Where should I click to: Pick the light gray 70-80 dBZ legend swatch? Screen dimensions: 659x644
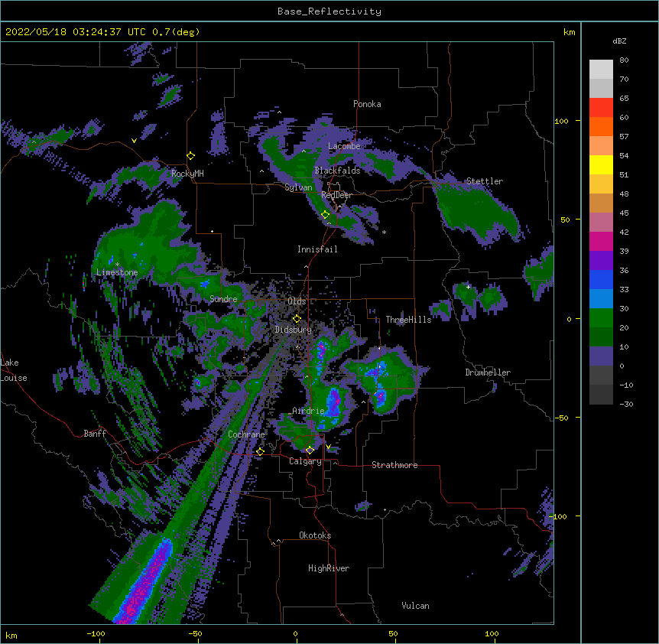601,70
